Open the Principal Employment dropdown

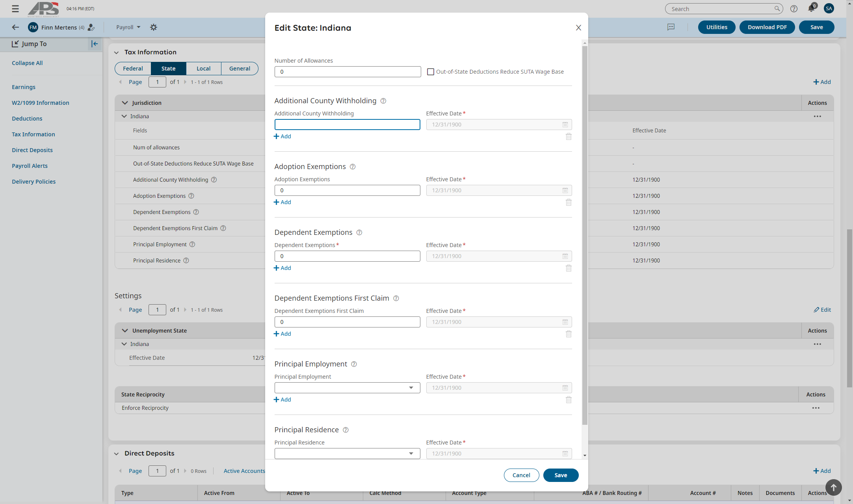[x=347, y=388]
